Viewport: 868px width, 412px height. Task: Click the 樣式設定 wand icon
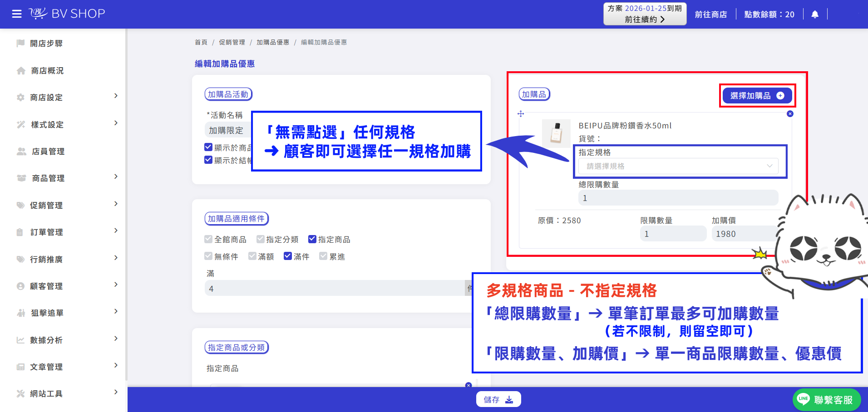click(x=21, y=124)
